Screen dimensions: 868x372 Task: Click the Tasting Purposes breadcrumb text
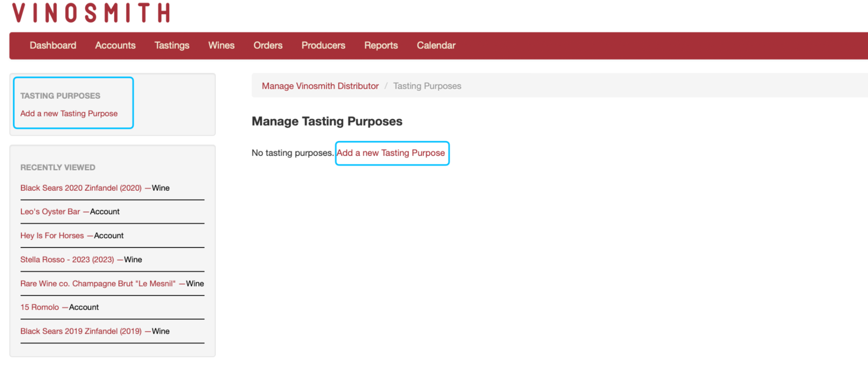(427, 86)
